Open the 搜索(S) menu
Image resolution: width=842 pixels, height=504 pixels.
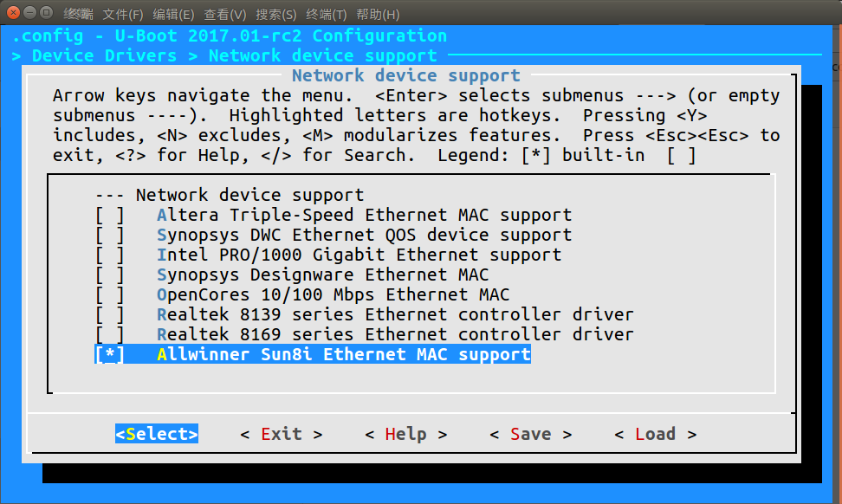pos(275,15)
